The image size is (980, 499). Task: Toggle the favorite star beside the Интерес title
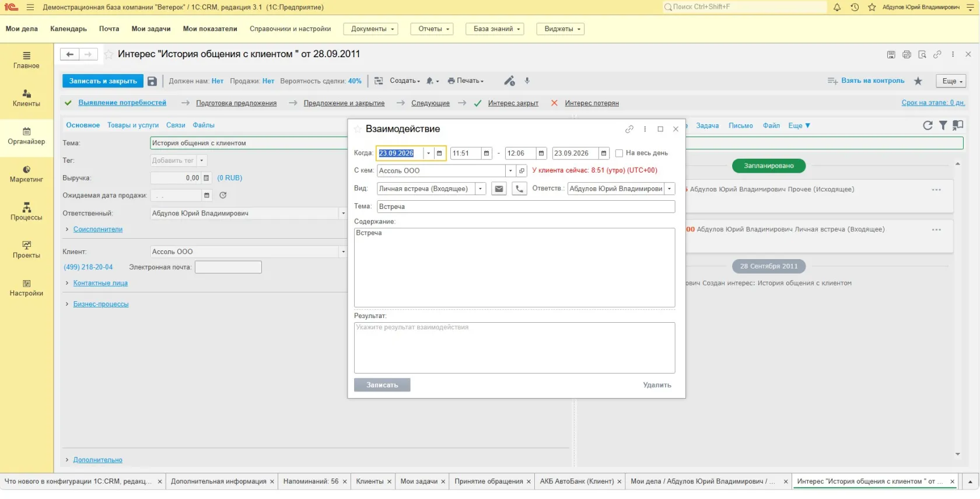click(x=108, y=54)
